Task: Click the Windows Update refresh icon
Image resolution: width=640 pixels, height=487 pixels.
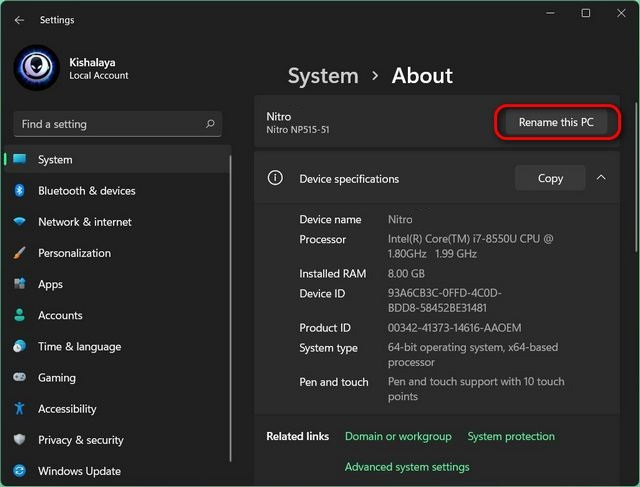Action: (19, 471)
